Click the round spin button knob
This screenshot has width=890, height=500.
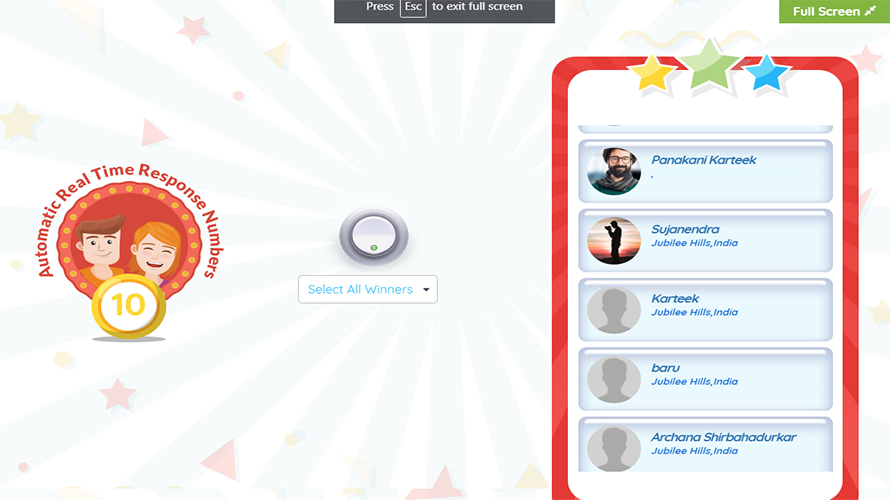pyautogui.click(x=373, y=236)
